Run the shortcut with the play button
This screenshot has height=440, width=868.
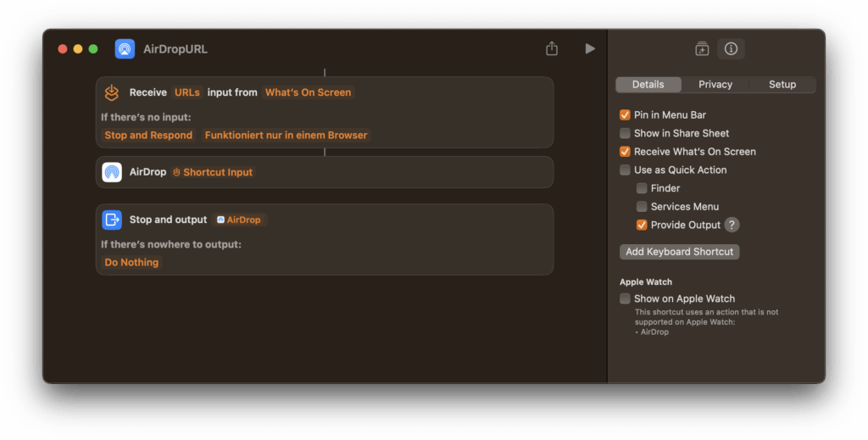point(590,48)
